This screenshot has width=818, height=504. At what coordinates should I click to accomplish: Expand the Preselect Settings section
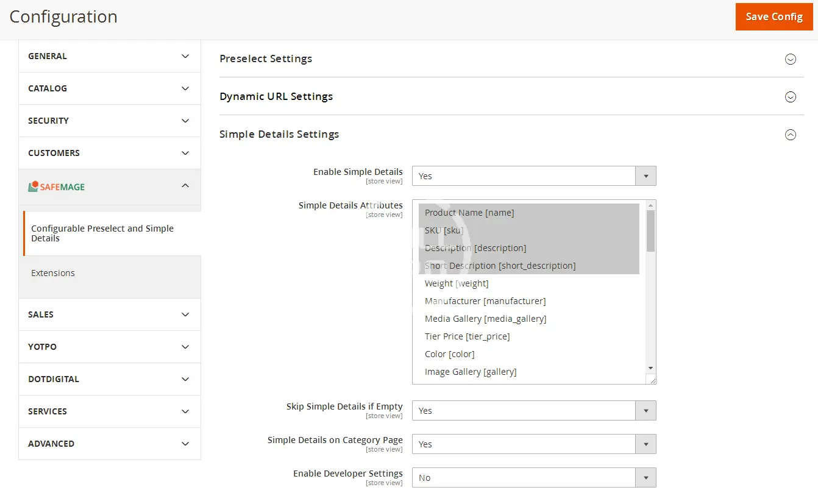[x=790, y=59]
